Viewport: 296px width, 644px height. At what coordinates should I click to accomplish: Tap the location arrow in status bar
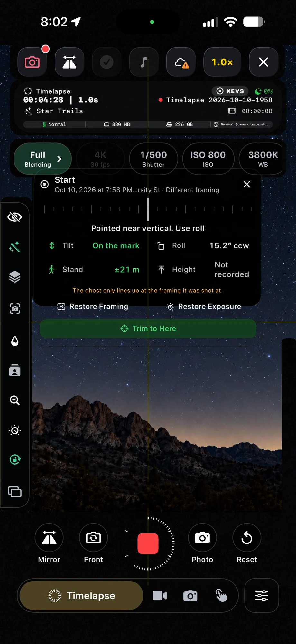tap(76, 22)
